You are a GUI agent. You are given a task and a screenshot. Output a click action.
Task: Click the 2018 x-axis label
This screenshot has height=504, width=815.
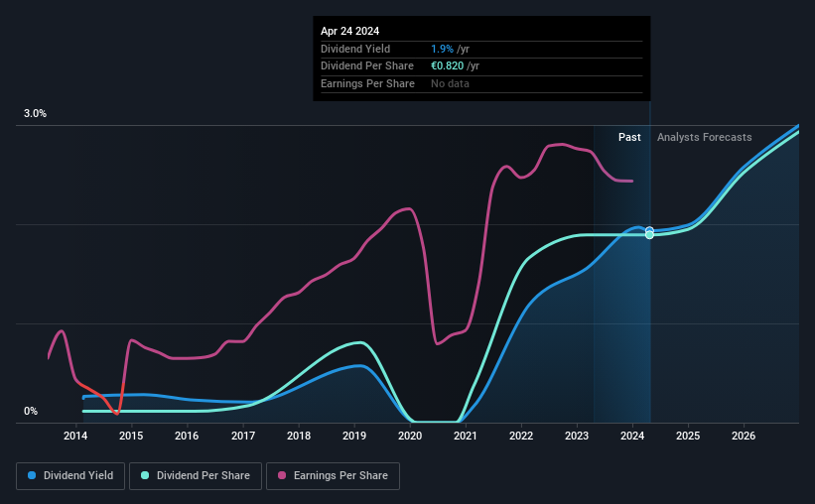click(299, 436)
